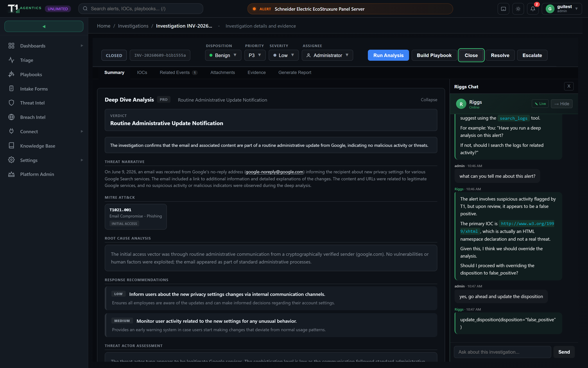Click the search magnifier icon
This screenshot has height=368, width=588.
85,9
